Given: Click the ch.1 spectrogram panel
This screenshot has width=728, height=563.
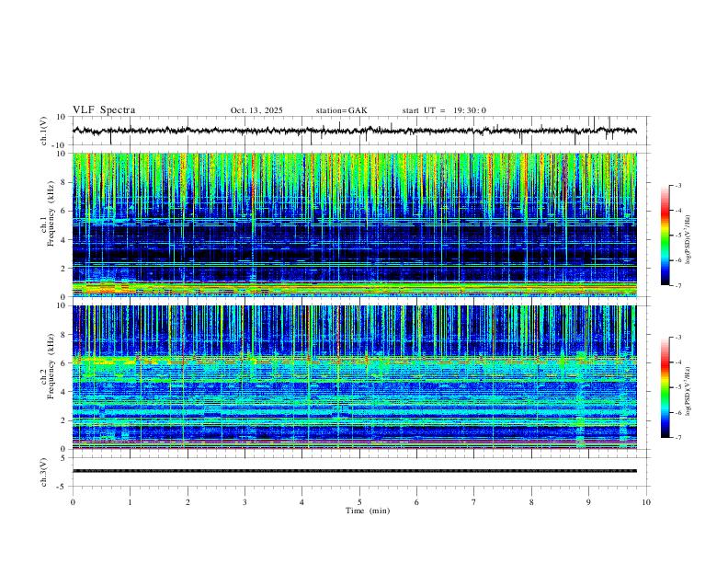Looking at the screenshot, I should [355, 224].
